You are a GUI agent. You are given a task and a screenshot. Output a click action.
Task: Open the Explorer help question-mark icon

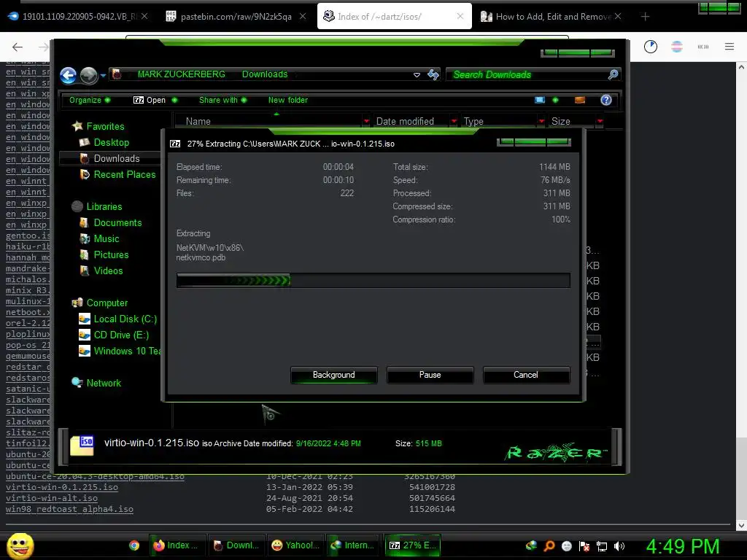(606, 100)
